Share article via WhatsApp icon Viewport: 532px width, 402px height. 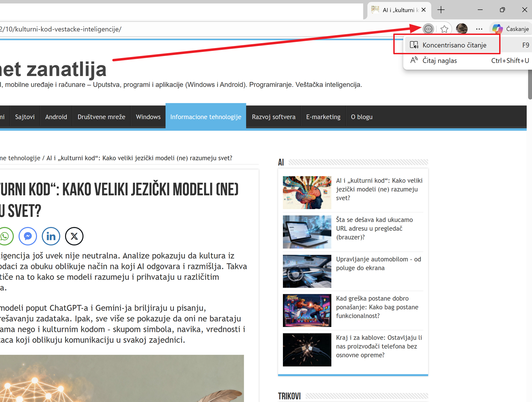pos(5,236)
